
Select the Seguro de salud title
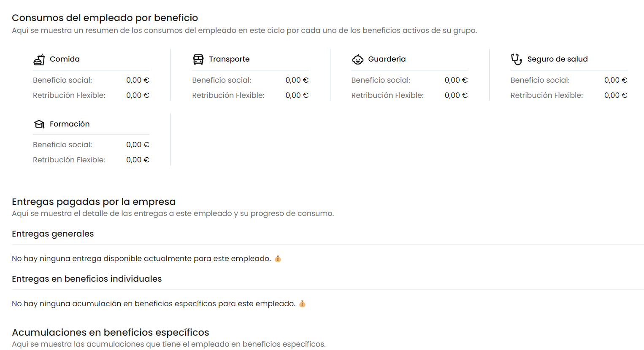pos(557,59)
